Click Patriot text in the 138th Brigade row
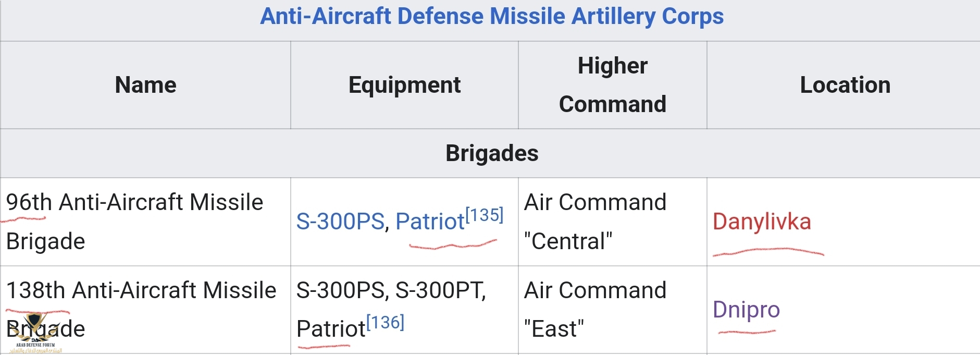980x355 pixels. (x=330, y=329)
